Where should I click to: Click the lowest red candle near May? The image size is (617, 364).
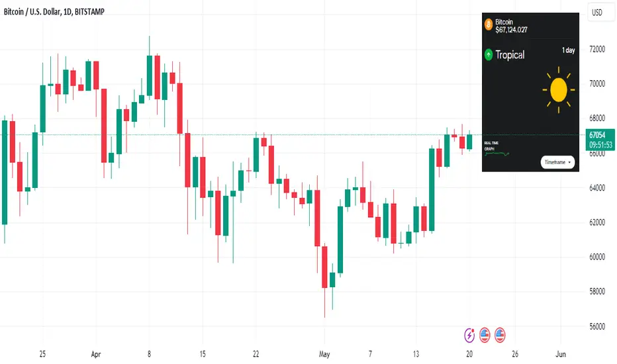coord(324,267)
